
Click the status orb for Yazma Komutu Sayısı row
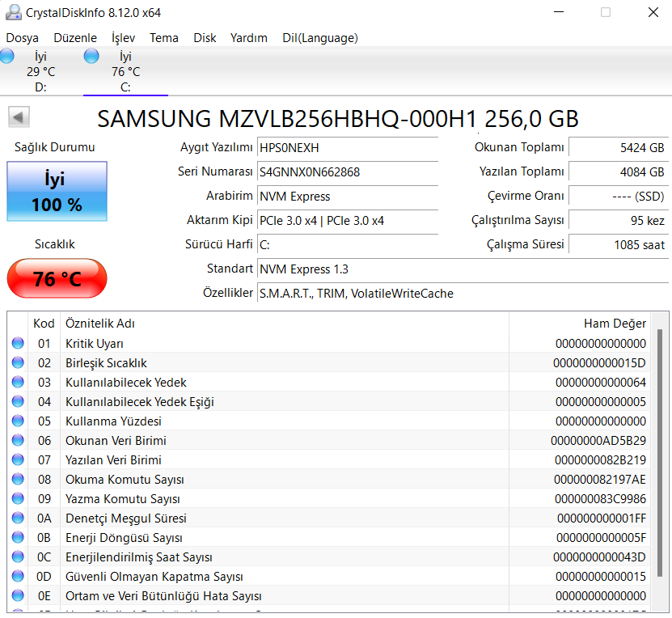tap(18, 498)
